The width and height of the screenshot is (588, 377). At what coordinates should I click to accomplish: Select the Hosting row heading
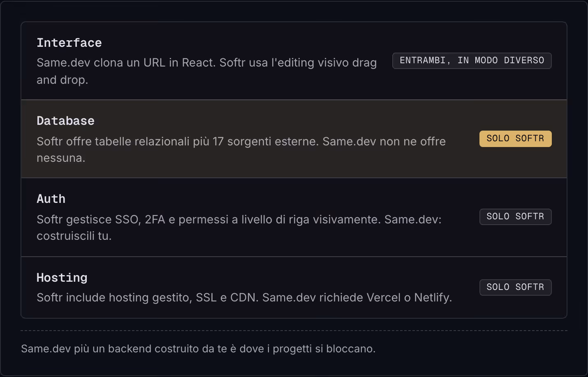click(x=62, y=278)
